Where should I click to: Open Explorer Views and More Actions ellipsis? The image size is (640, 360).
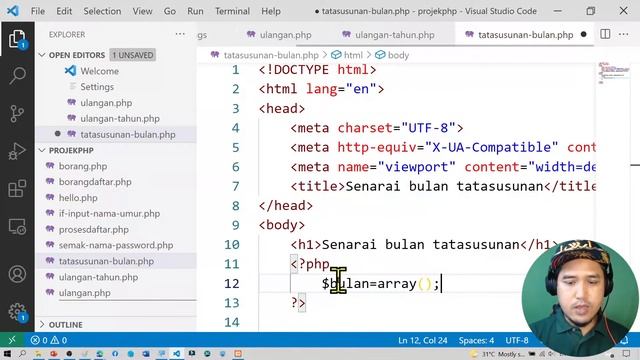(180, 34)
